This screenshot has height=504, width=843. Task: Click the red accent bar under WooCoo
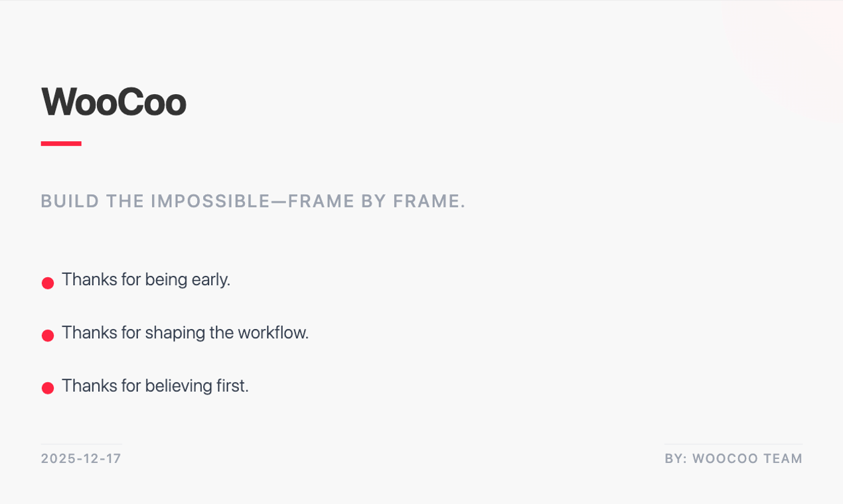point(61,143)
